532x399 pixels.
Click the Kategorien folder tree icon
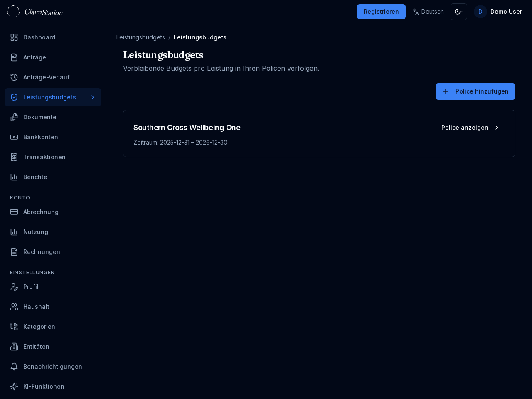click(14, 327)
